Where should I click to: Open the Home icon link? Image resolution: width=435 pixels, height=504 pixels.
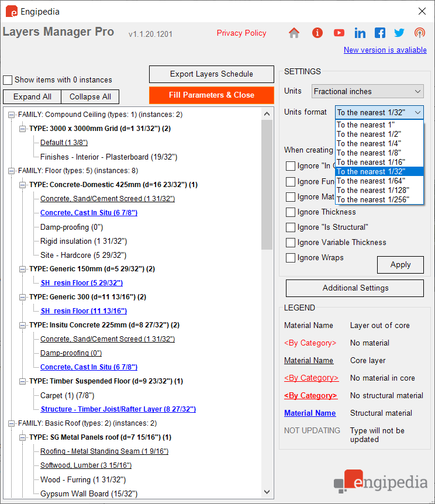tap(294, 33)
